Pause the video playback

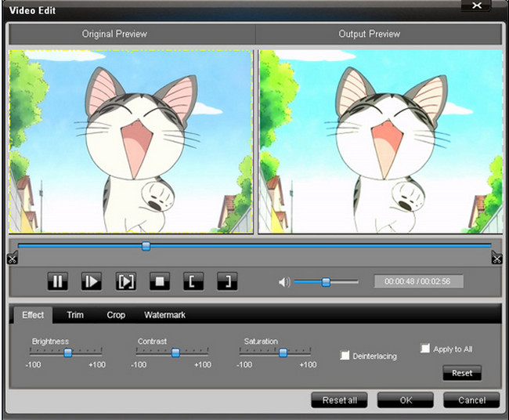tap(57, 281)
